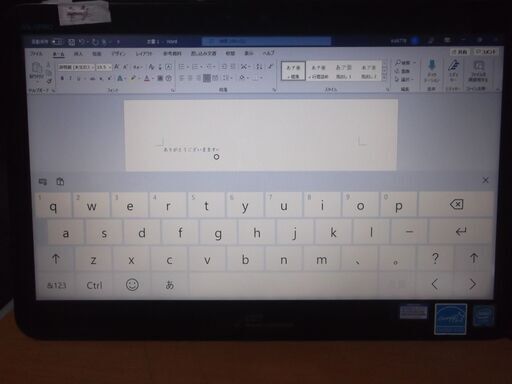Expand the Styles gallery arrow
512x384 pixels.
tap(384, 77)
